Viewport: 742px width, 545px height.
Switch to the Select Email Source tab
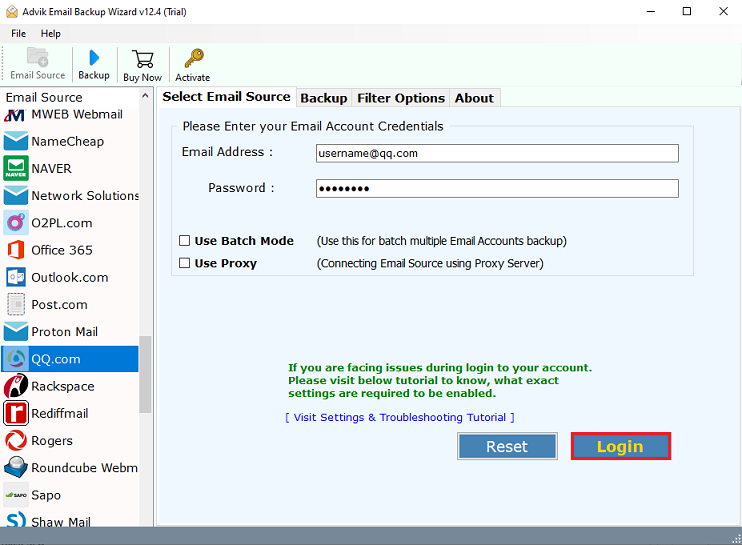coord(227,97)
